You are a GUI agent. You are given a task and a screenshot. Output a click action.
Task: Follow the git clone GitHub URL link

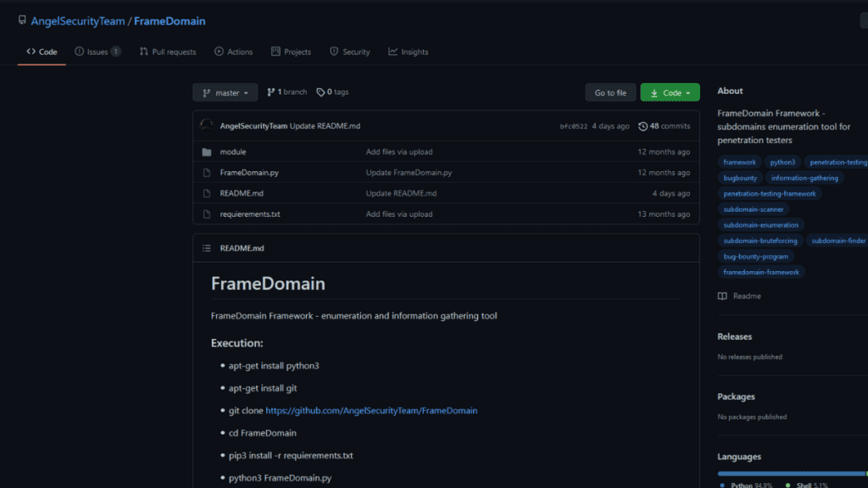pos(371,411)
